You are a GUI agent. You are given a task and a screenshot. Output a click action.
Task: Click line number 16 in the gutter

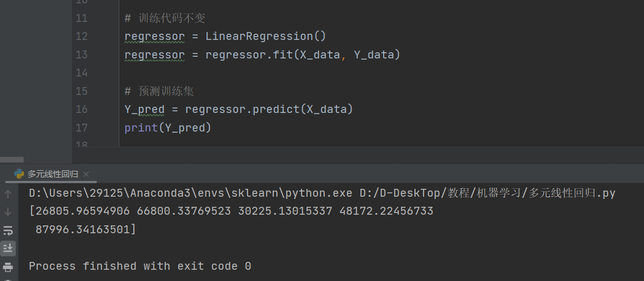click(x=81, y=110)
